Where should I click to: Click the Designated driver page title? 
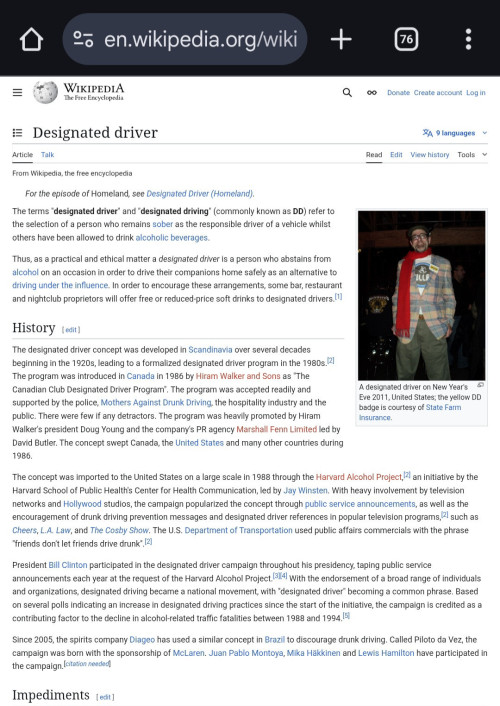point(95,133)
